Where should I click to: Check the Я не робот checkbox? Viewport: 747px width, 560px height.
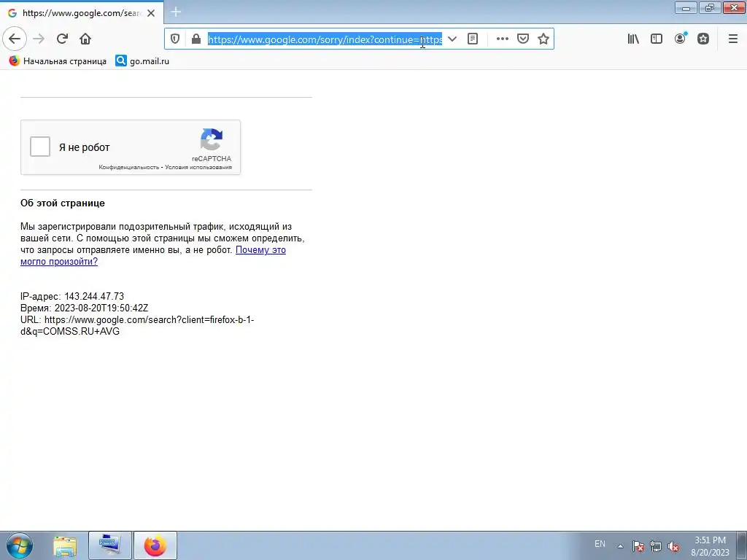tap(40, 147)
